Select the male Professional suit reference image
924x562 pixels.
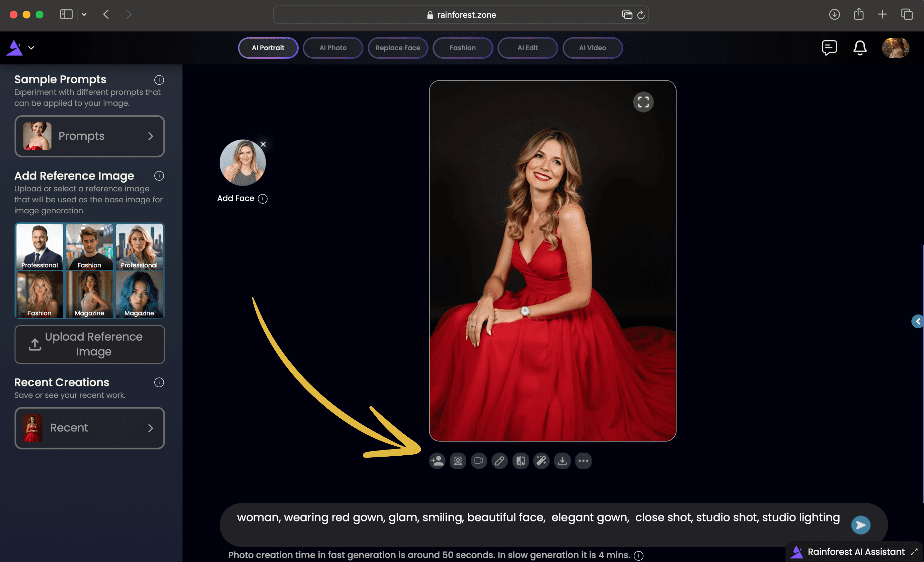click(40, 247)
